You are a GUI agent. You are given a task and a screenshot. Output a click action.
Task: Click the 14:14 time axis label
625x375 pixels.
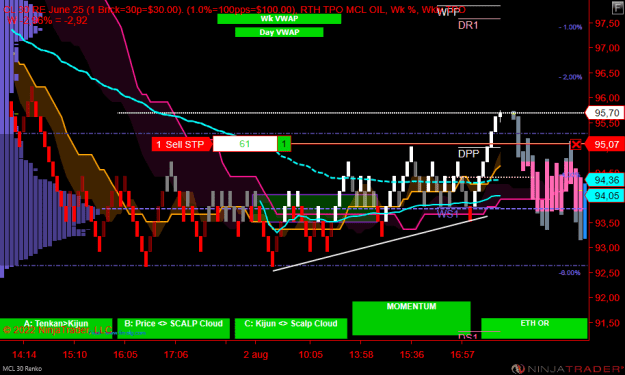24,355
